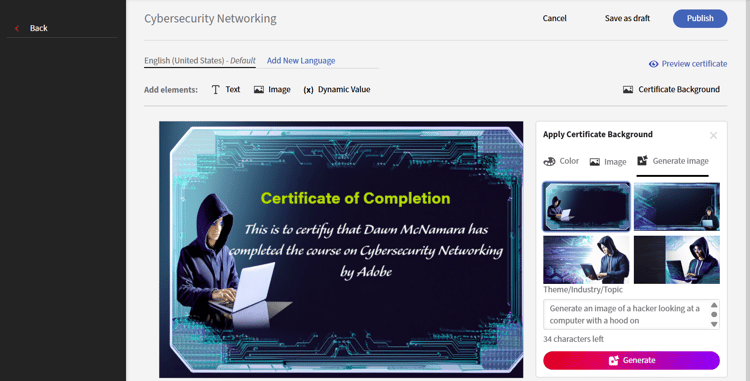Screen dimensions: 750x381
Task: Click the Color palette icon
Action: click(549, 162)
